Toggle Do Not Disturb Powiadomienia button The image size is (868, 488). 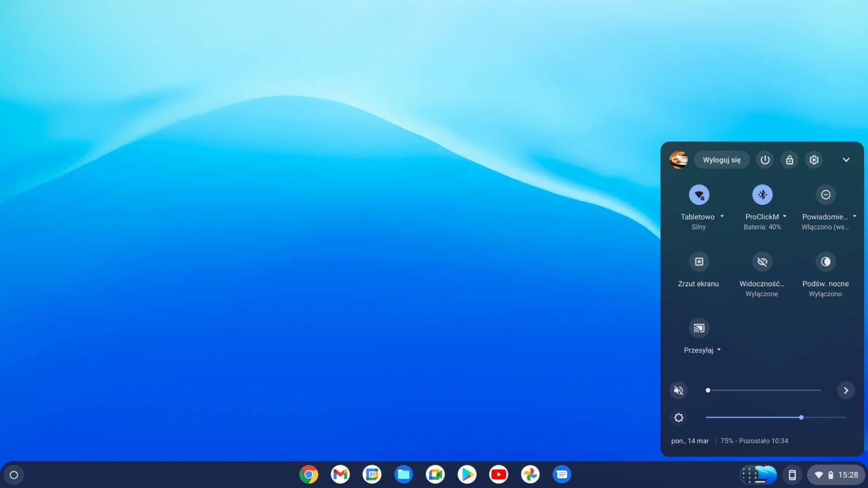826,195
